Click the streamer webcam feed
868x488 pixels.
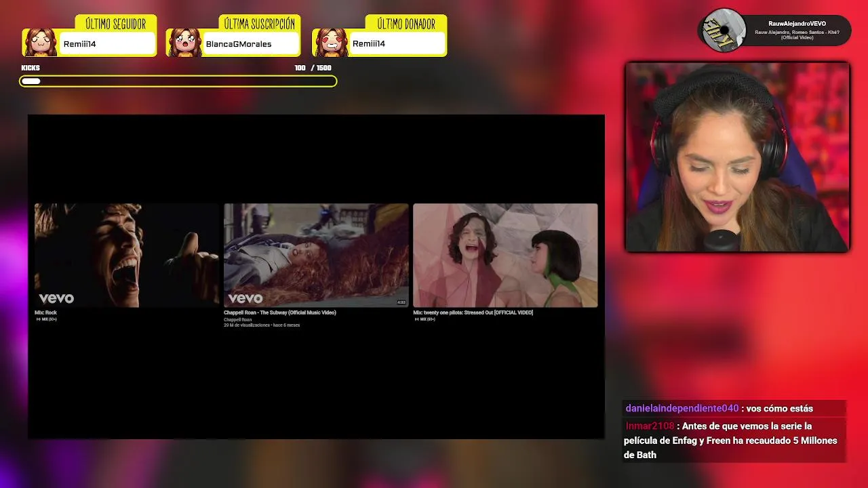[737, 157]
